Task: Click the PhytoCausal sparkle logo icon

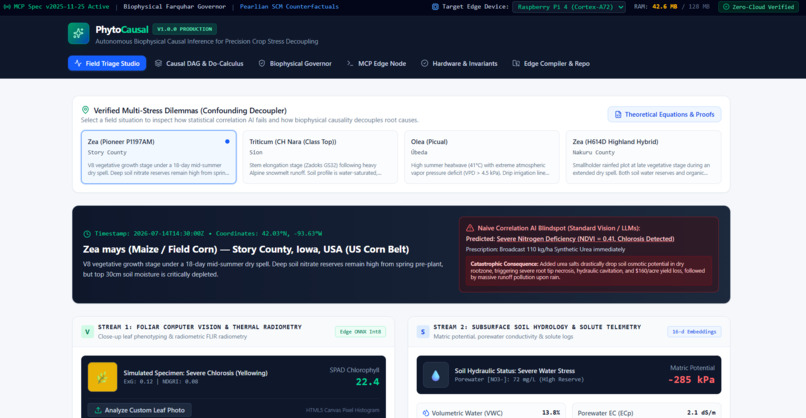Action: 78,33
